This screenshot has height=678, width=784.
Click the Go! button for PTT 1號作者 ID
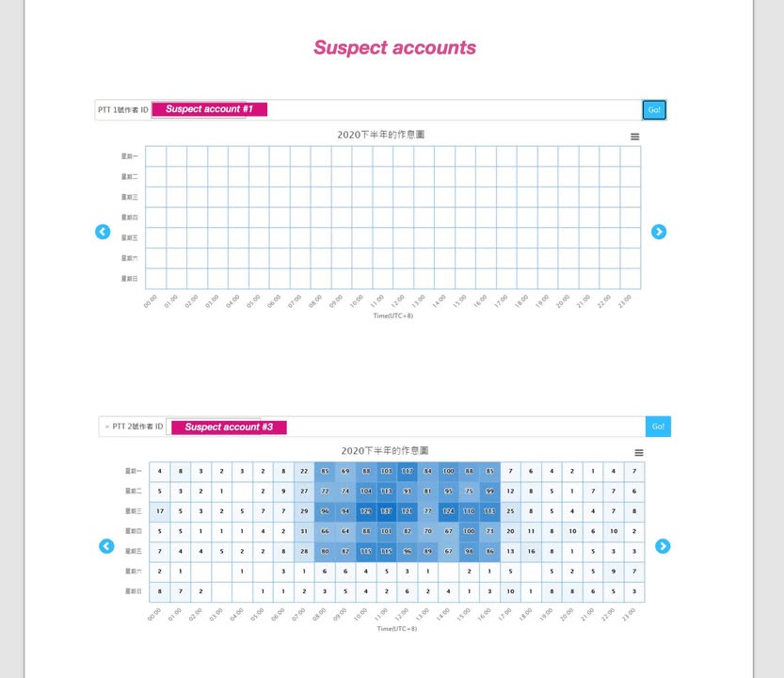pyautogui.click(x=654, y=110)
